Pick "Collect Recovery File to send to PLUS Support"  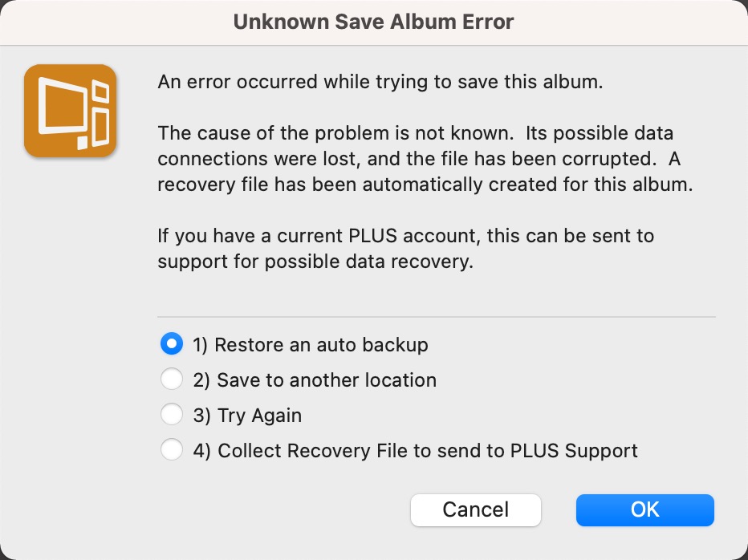(172, 449)
